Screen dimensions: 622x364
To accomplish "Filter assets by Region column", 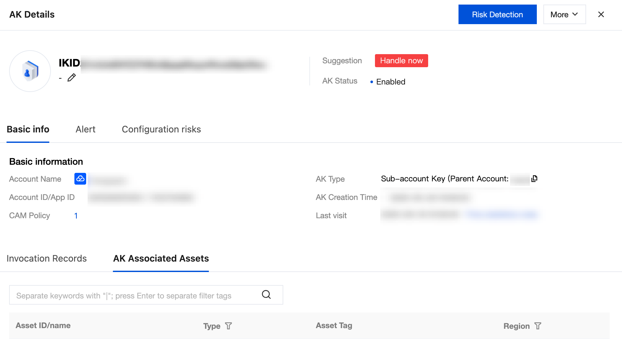I will pos(538,326).
